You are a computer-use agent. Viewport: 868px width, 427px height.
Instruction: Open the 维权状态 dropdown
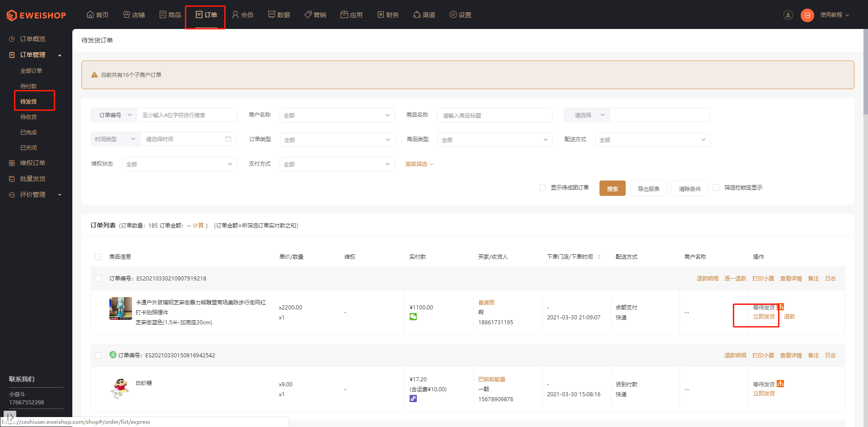point(179,164)
